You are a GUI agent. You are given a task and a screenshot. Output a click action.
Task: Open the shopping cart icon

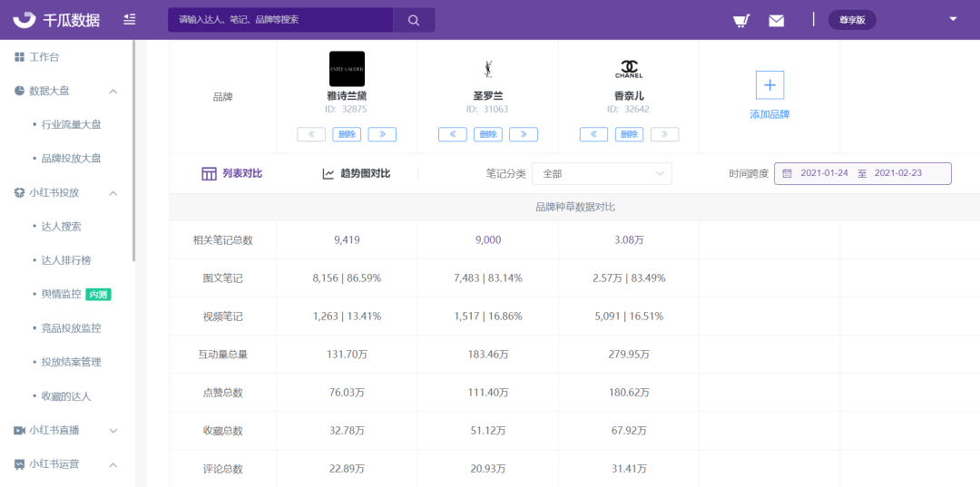click(x=741, y=21)
